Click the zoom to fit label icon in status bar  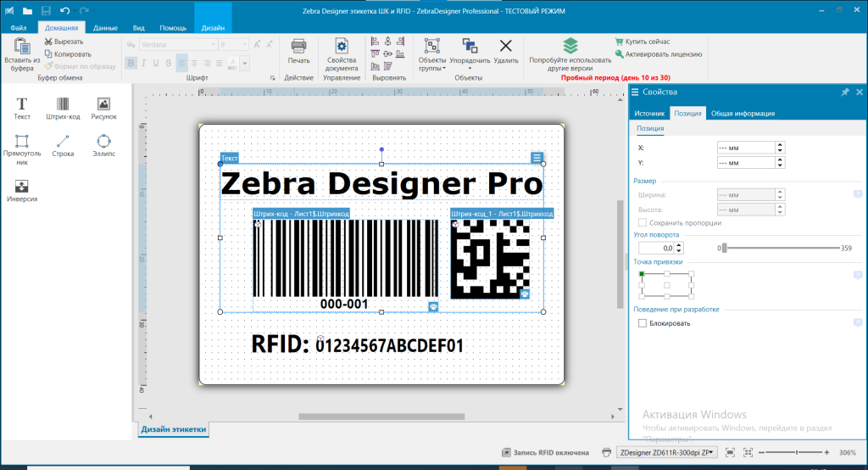(x=730, y=452)
